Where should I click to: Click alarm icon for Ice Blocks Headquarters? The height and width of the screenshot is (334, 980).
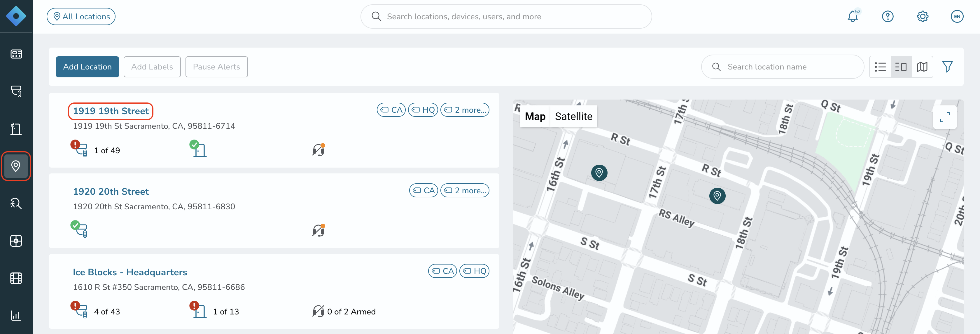pos(318,311)
